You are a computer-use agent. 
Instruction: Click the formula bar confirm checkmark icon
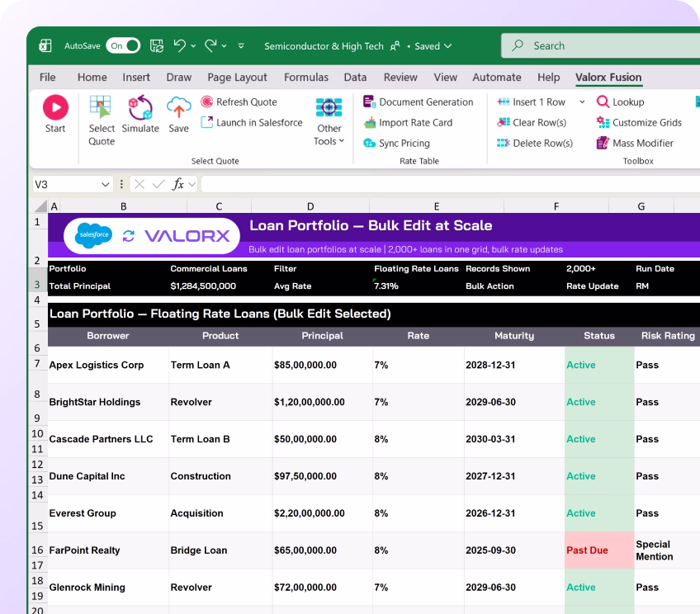tap(158, 184)
